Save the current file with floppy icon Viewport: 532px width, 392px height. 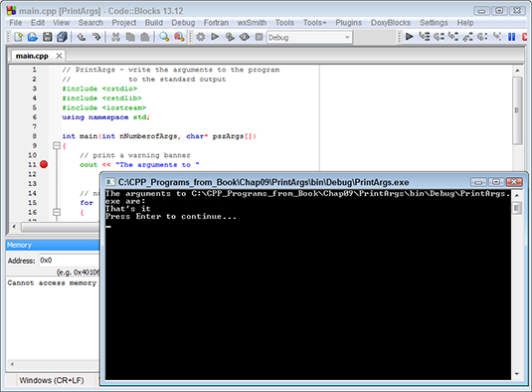47,37
